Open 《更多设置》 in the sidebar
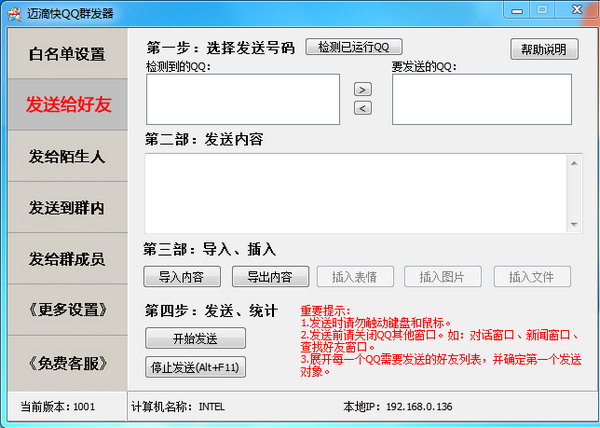This screenshot has width=600, height=428. (x=67, y=310)
